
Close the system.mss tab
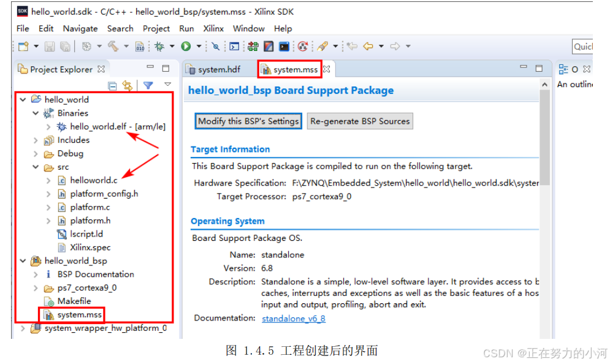tap(327, 69)
